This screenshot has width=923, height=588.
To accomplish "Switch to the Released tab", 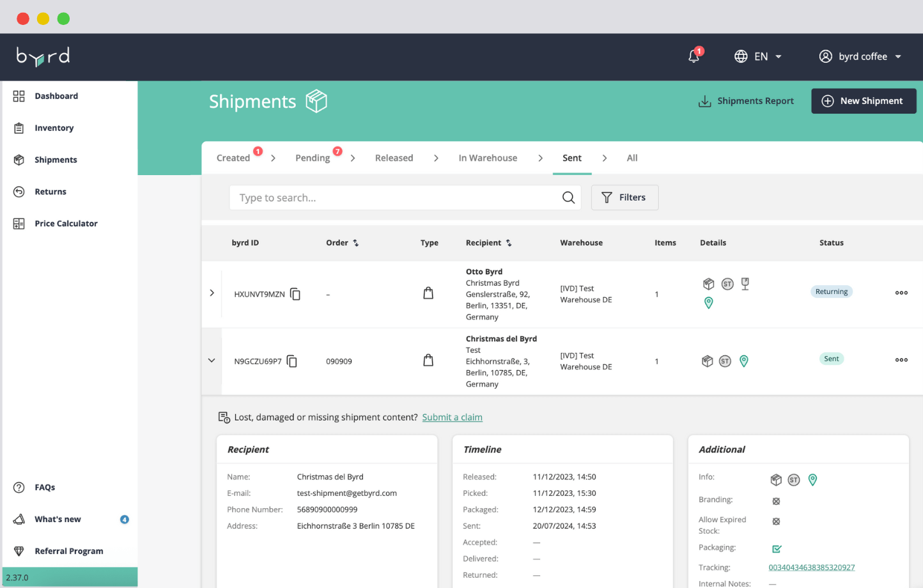I will (394, 158).
